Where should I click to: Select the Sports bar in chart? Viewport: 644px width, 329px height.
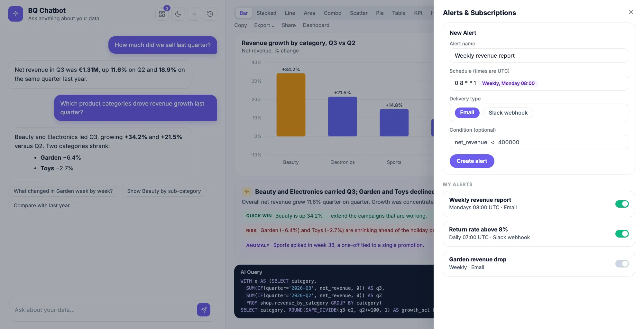pos(394,123)
